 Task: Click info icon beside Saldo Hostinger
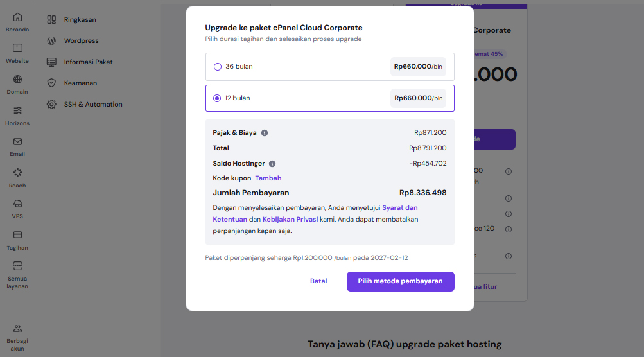point(272,164)
